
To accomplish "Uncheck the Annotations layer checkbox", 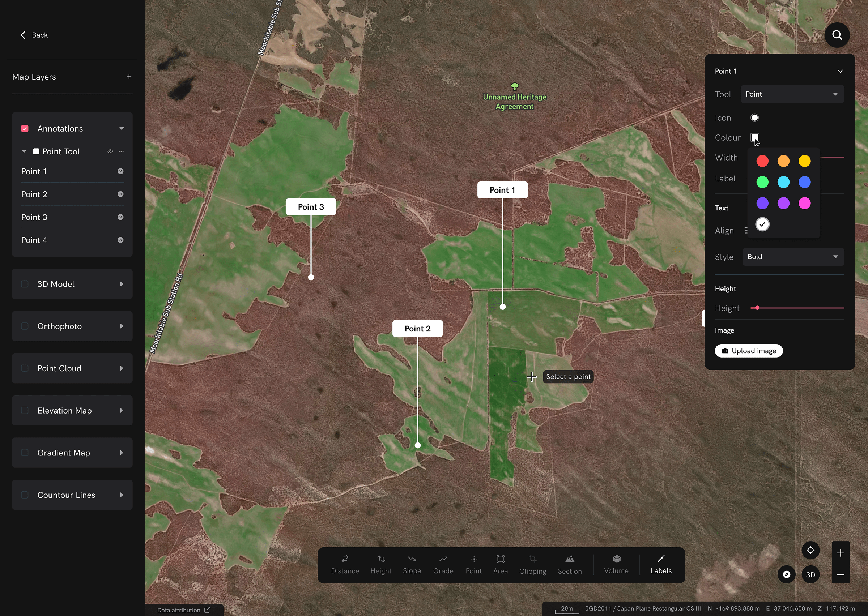I will [x=25, y=129].
